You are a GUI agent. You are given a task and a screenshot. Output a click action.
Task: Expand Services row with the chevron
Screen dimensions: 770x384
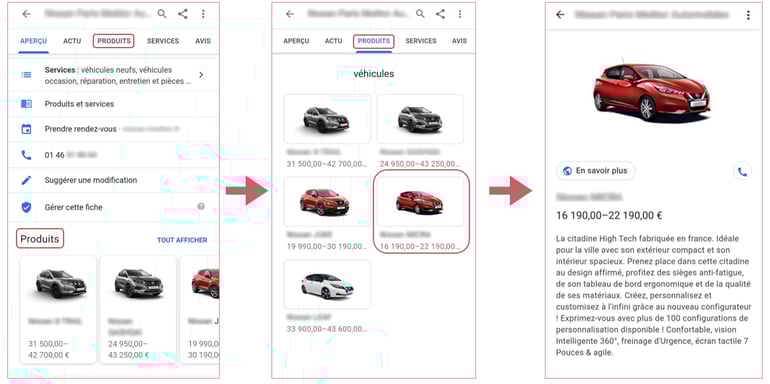pos(201,75)
